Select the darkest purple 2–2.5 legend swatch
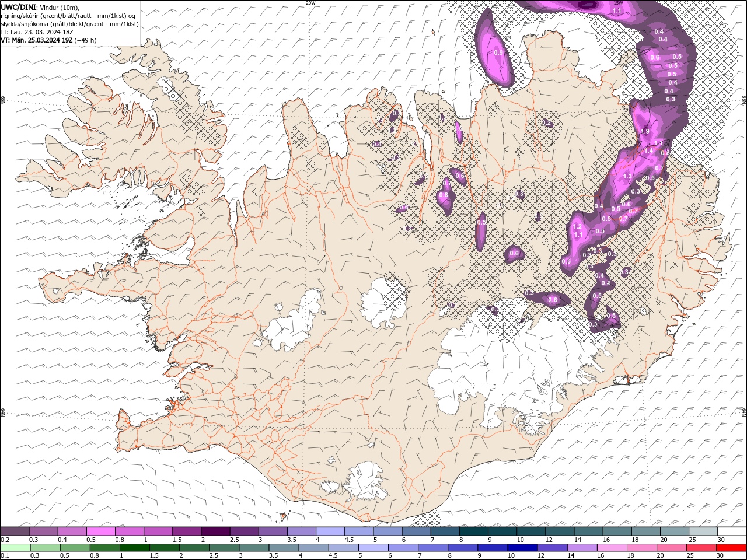This screenshot has height=560, width=747. tap(215, 531)
